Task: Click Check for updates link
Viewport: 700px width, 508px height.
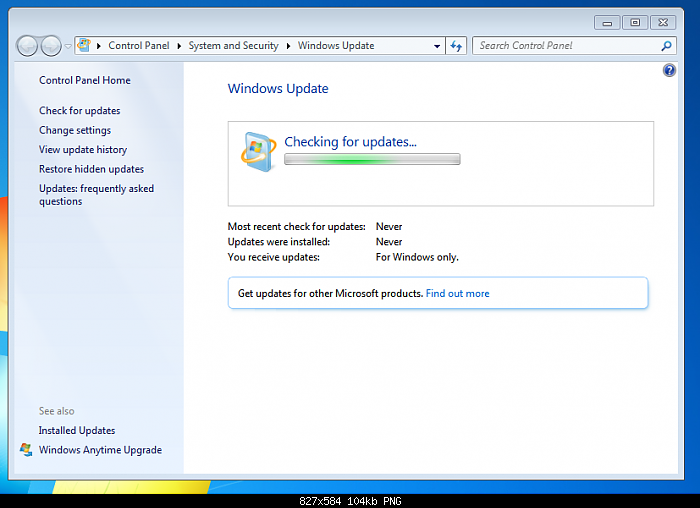Action: coord(79,111)
